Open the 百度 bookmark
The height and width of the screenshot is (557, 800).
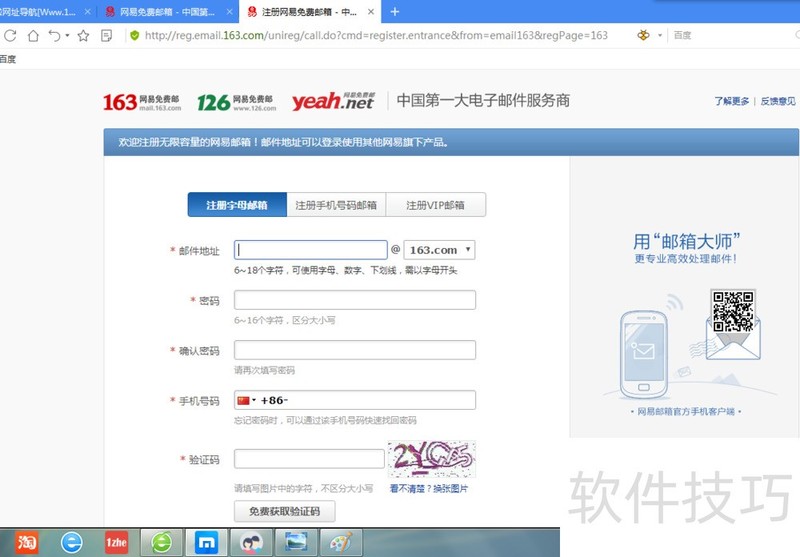8,59
